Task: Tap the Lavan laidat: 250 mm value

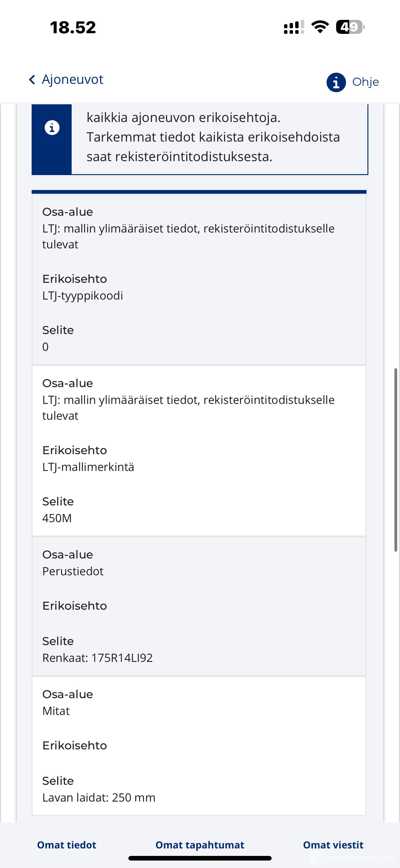Action: [x=99, y=798]
